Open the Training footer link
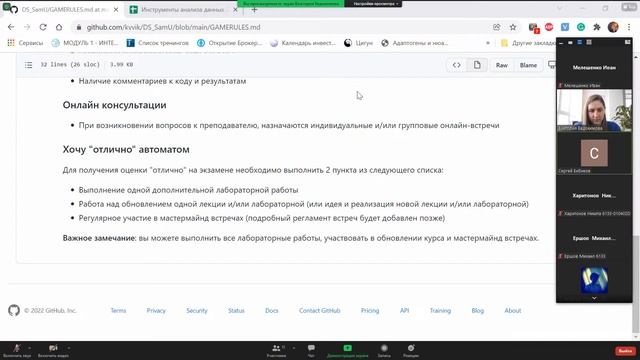The width and height of the screenshot is (640, 360). (440, 311)
